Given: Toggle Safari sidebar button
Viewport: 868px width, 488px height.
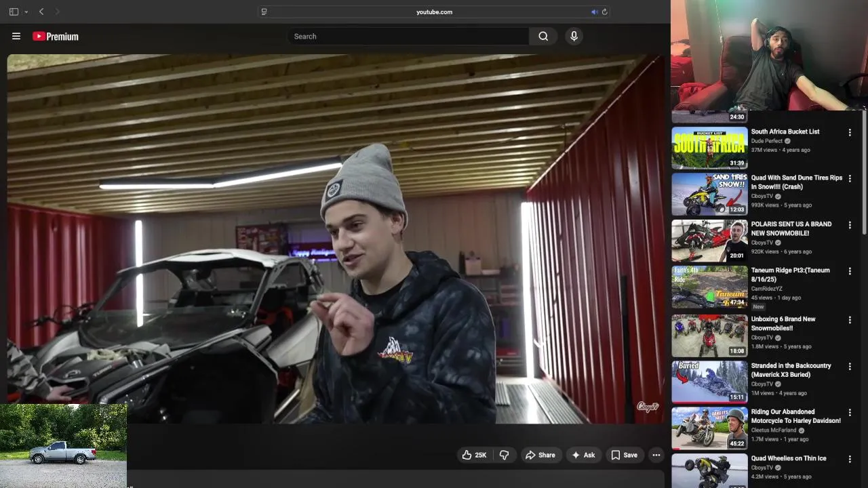Looking at the screenshot, I should point(14,12).
